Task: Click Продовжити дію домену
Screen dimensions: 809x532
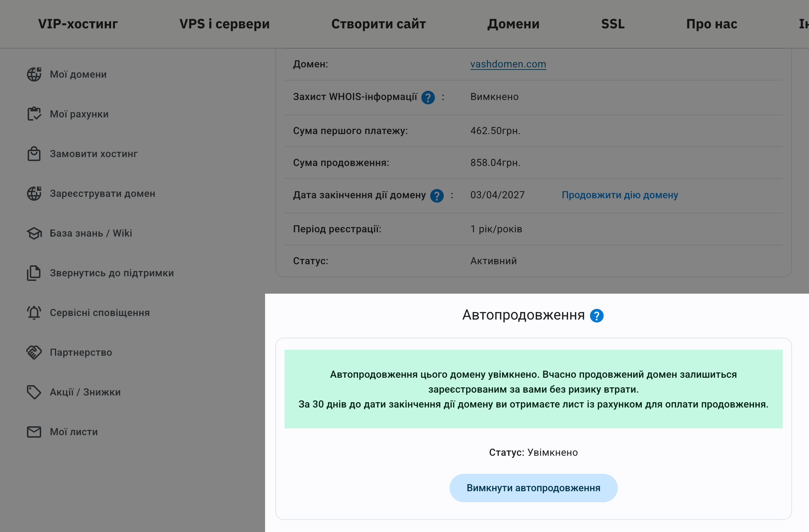Action: tap(619, 195)
